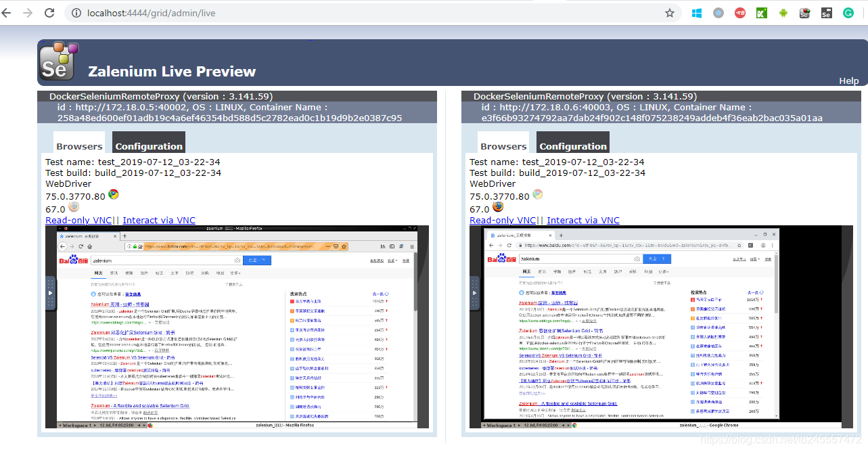Click Test build text in 40003 panel
The height and width of the screenshot is (452, 868).
(557, 173)
